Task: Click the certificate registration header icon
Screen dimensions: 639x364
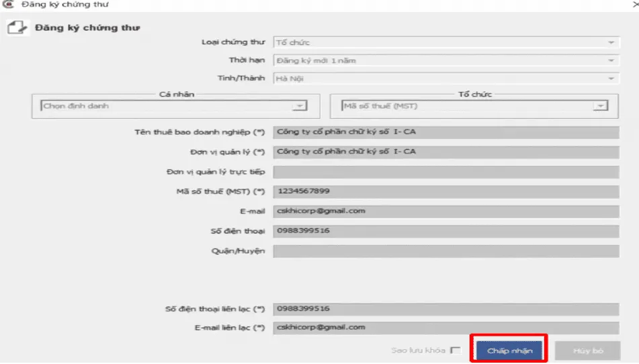Action: 17,28
